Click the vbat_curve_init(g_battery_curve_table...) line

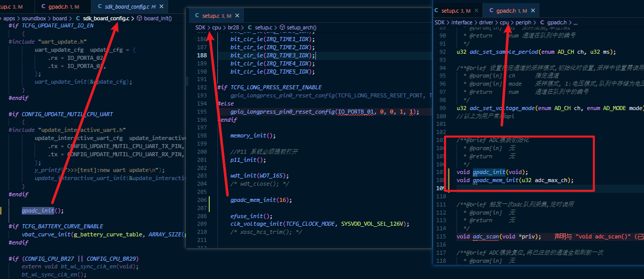[x=104, y=234]
